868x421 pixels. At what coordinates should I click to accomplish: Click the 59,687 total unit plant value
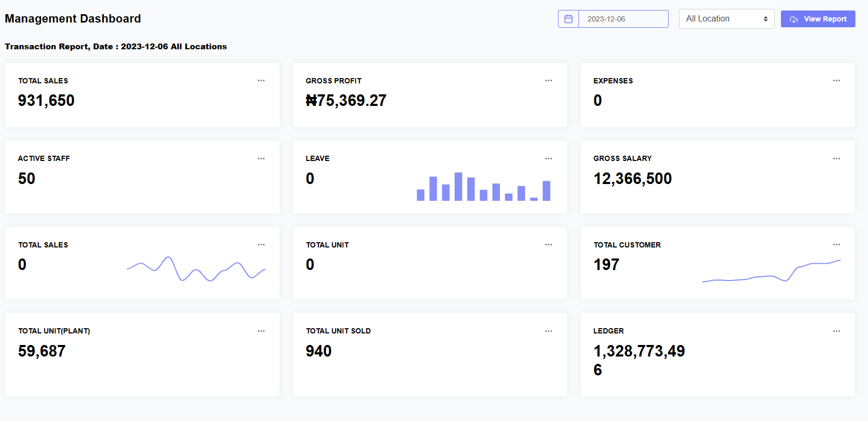click(x=42, y=351)
